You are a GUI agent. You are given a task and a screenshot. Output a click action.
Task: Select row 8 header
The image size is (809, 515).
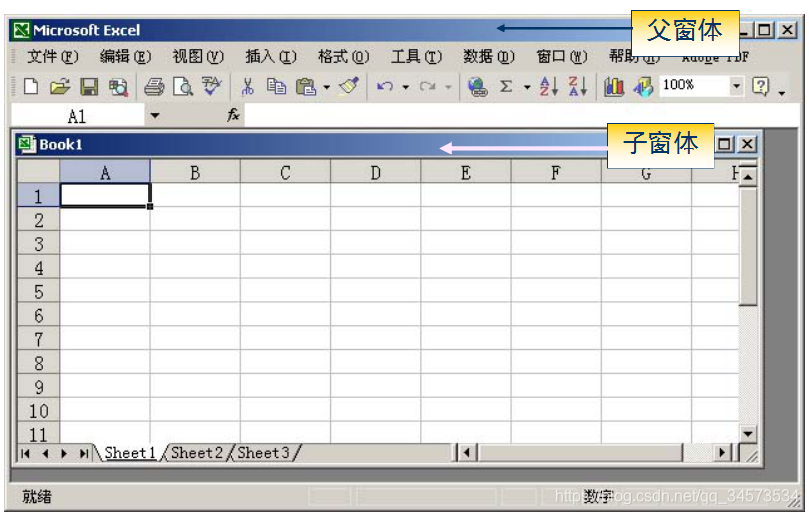click(39, 363)
